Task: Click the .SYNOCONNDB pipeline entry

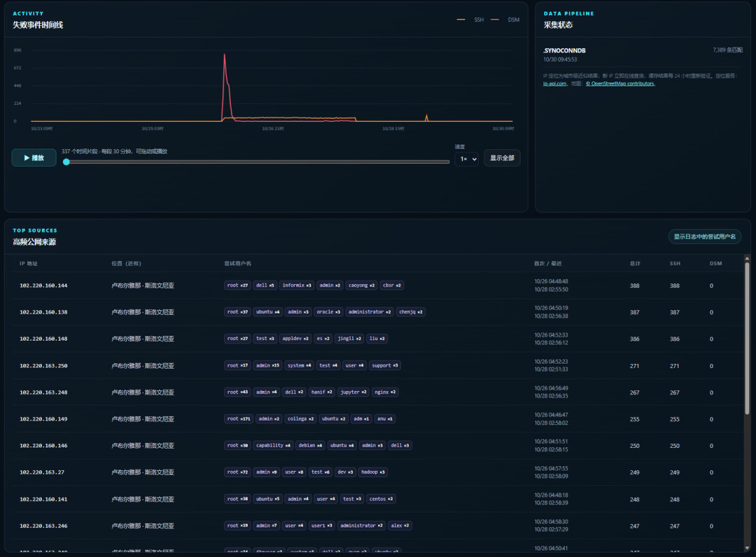Action: (x=565, y=50)
